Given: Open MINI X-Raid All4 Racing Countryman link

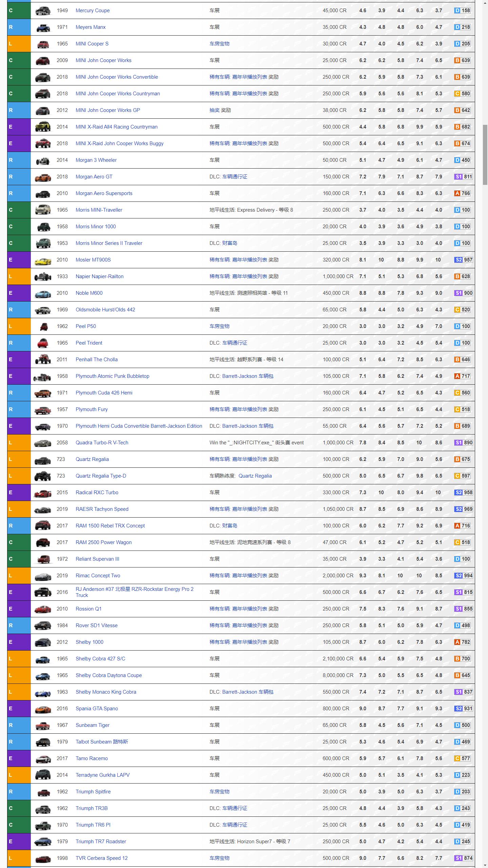Looking at the screenshot, I should pyautogui.click(x=117, y=127).
